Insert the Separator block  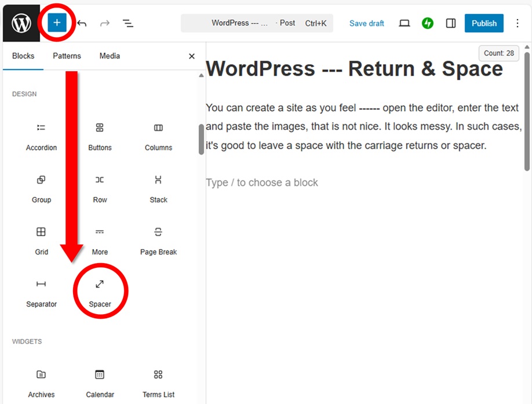point(41,292)
